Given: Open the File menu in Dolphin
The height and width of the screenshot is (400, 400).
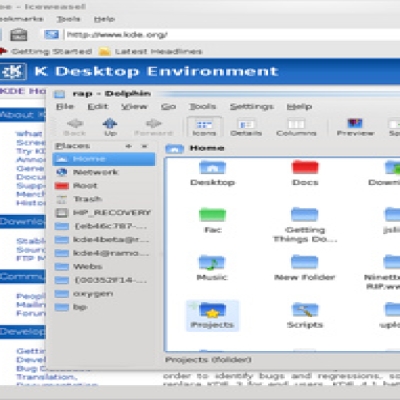Looking at the screenshot, I should (x=65, y=107).
